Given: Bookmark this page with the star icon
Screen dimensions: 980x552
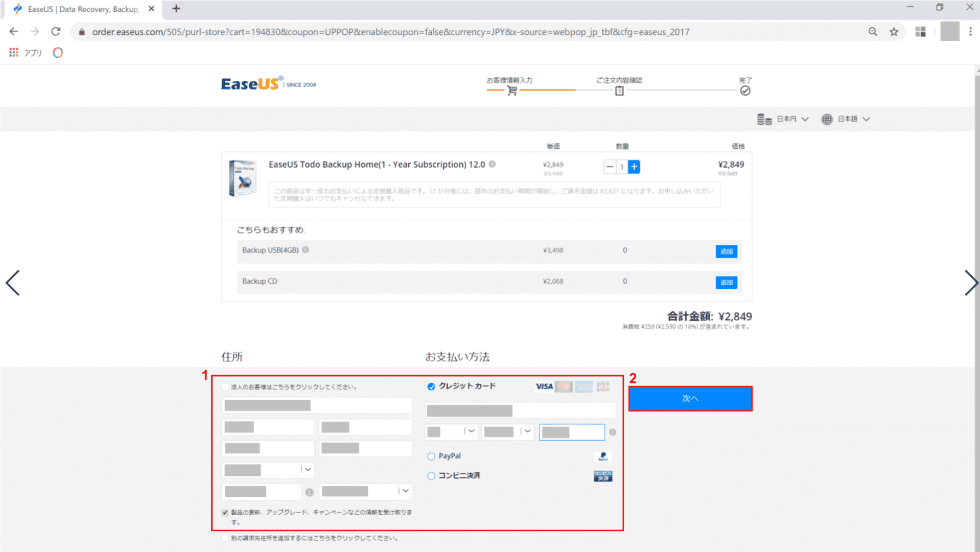Looking at the screenshot, I should [894, 32].
